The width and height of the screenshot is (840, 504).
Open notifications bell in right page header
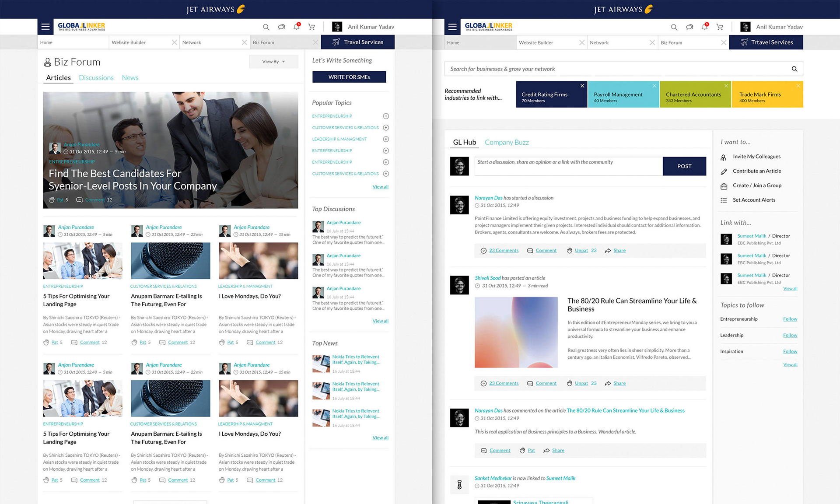(x=704, y=27)
